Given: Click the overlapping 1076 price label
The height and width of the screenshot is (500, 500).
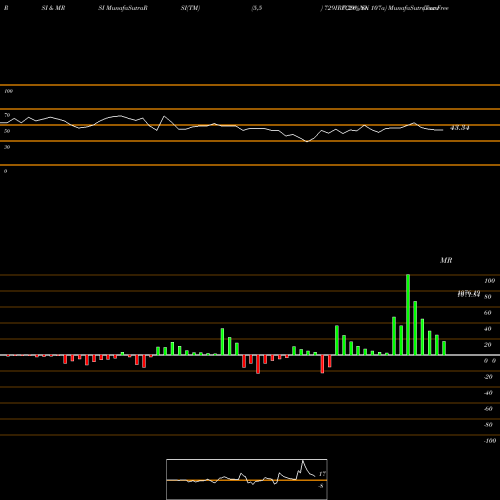Looking at the screenshot, I should pyautogui.click(x=469, y=294).
